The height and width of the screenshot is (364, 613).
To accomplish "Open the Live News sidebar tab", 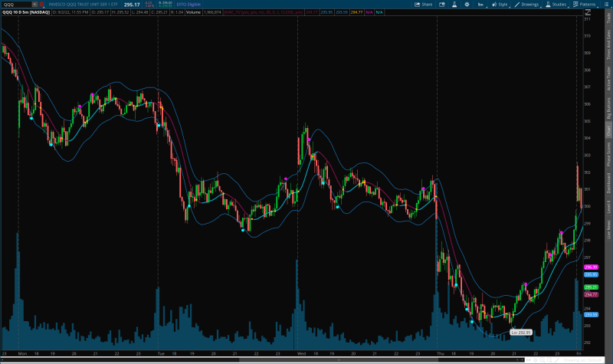I will click(x=608, y=229).
